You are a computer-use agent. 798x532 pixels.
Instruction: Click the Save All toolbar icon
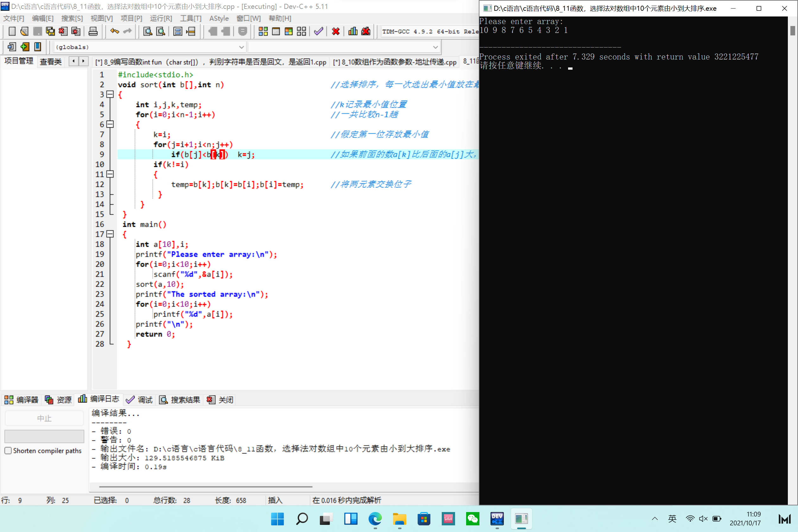pyautogui.click(x=50, y=32)
